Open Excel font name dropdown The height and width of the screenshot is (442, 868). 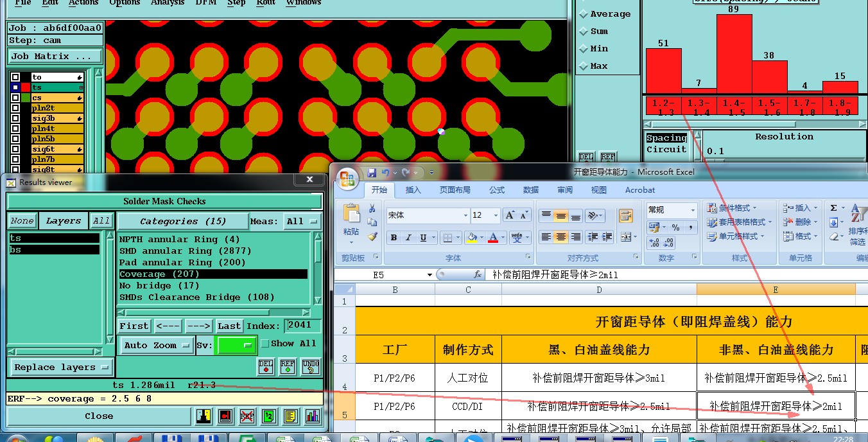pos(465,215)
